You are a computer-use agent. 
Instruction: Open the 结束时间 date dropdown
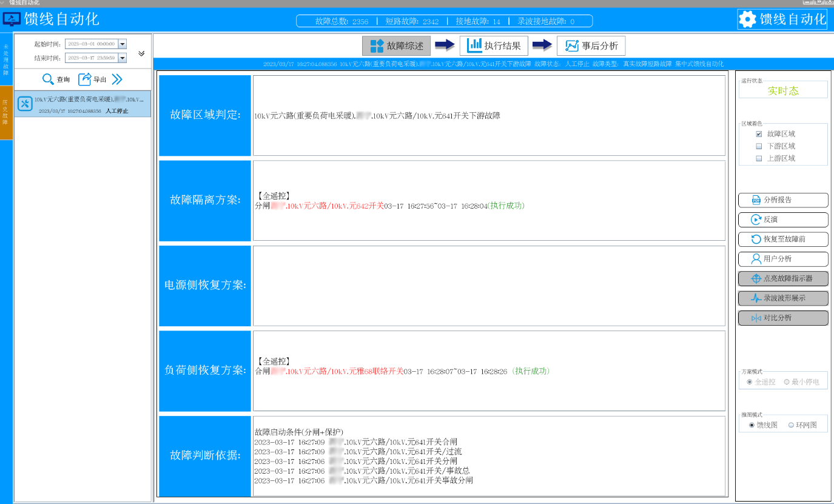click(123, 58)
